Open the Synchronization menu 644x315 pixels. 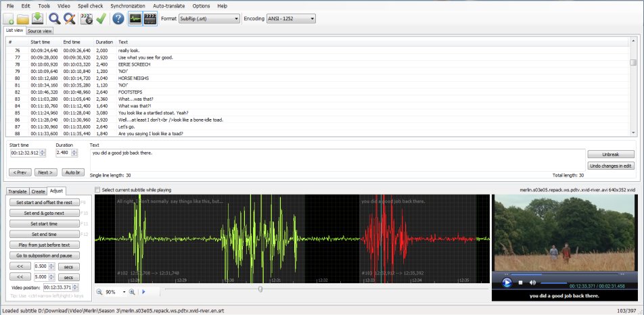coord(127,5)
